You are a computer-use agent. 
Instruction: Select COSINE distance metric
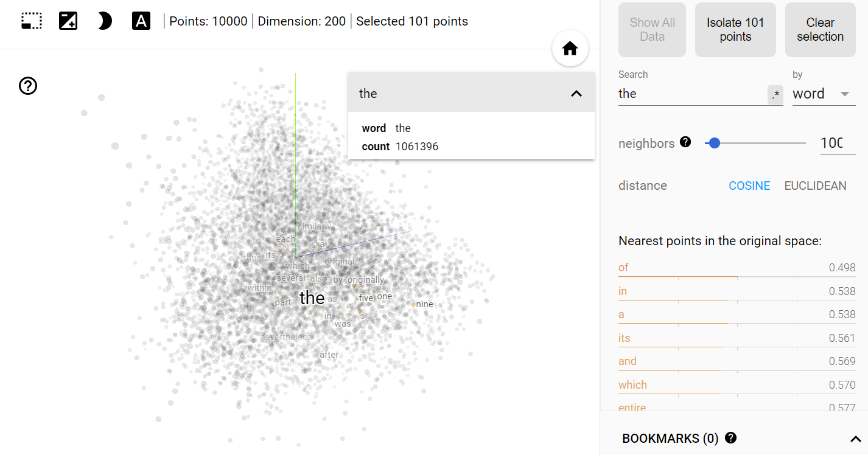tap(749, 186)
